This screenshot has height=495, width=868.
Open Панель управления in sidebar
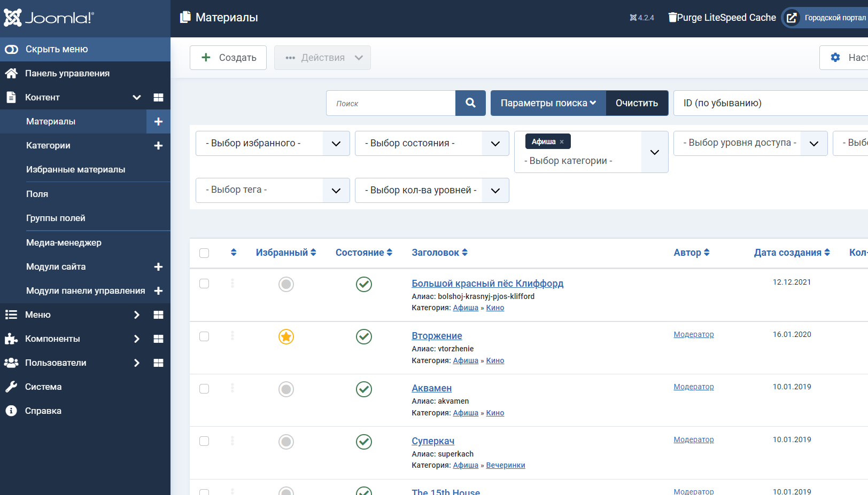(x=67, y=73)
